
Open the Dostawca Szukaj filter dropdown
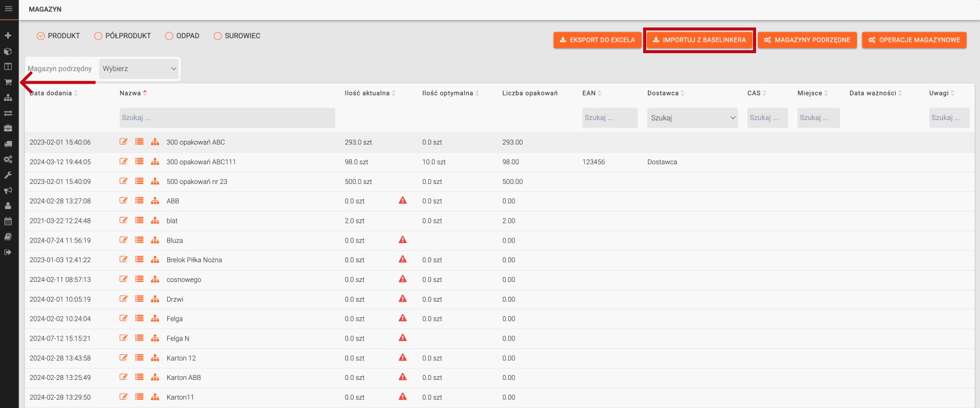(x=693, y=118)
